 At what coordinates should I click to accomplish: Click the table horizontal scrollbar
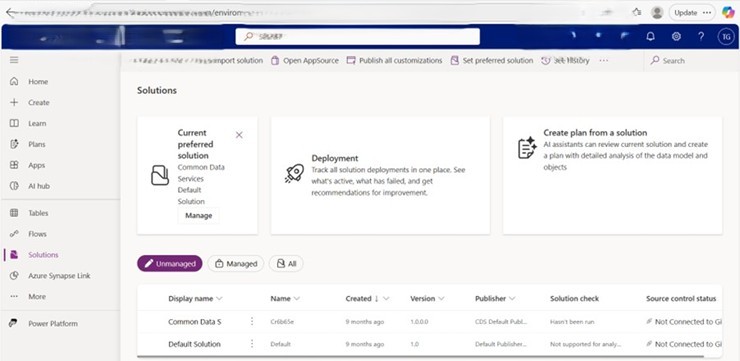420,356
